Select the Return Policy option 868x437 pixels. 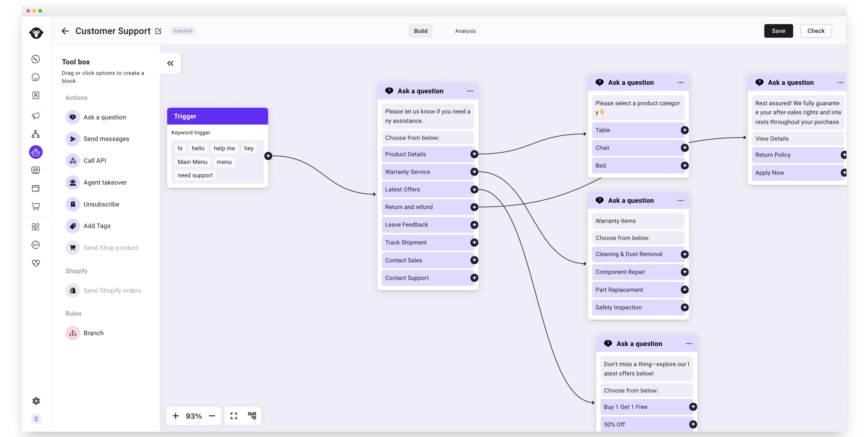coord(798,155)
